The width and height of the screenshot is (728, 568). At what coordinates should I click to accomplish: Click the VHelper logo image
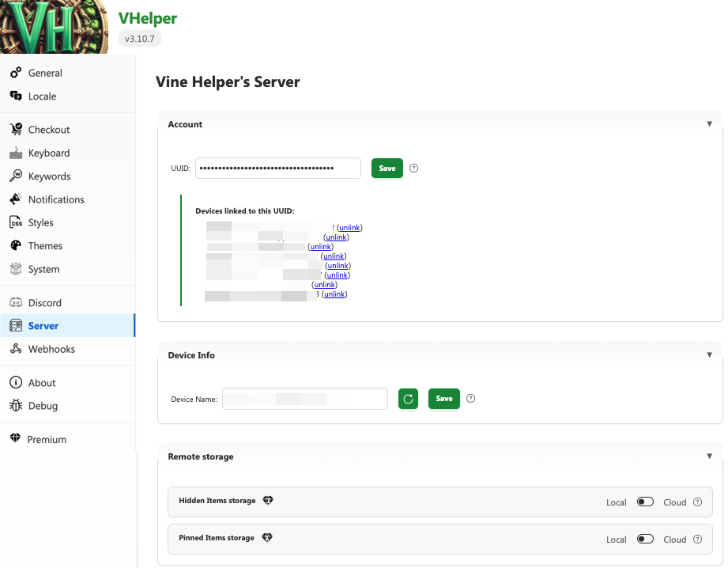[x=54, y=28]
